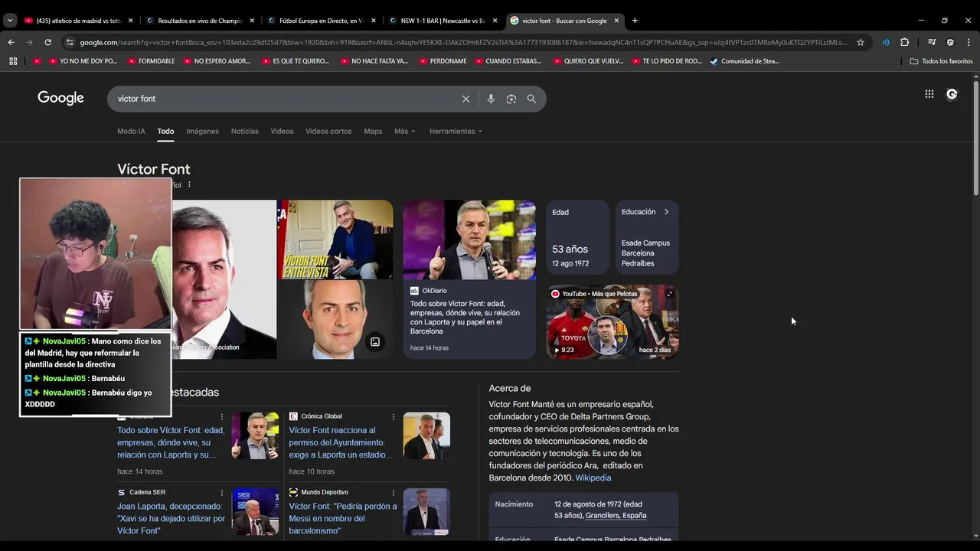Close the atletico de madrid YouTube tab
The height and width of the screenshot is (551, 980).
click(131, 21)
